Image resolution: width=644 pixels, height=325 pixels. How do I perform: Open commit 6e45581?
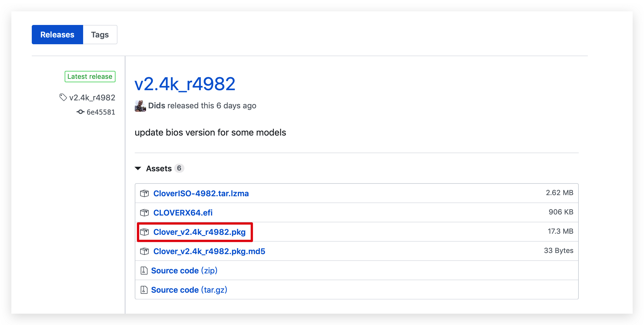101,112
